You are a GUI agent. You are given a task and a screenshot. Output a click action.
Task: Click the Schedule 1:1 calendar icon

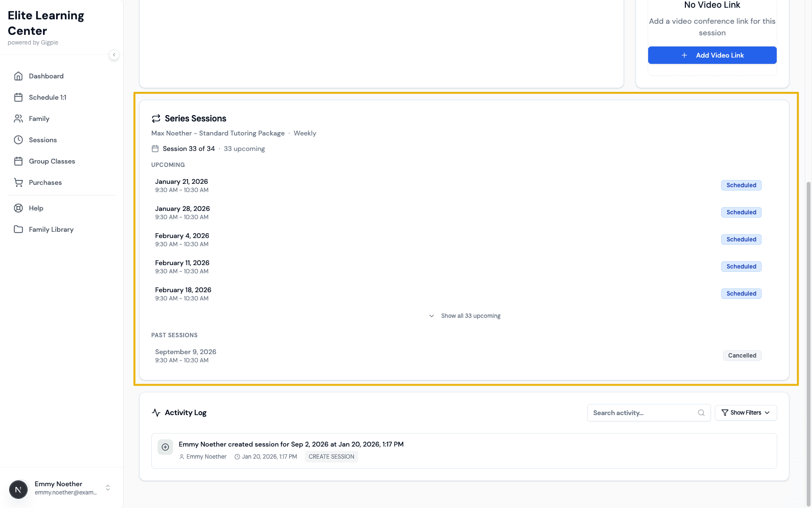coord(18,97)
